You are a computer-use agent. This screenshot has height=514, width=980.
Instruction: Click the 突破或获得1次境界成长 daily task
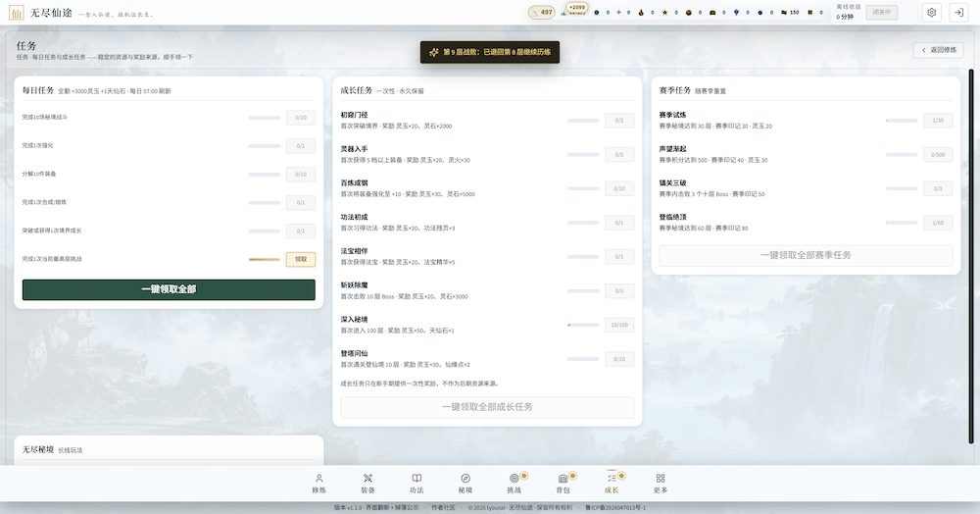coord(52,231)
